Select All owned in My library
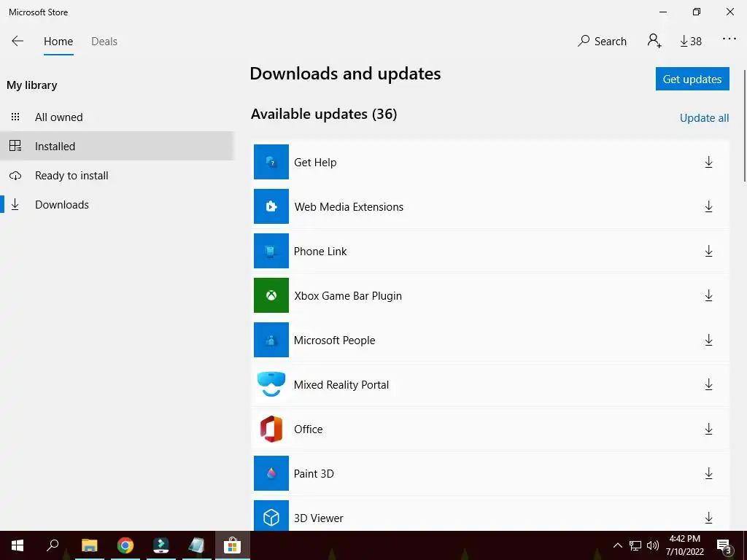This screenshot has width=747, height=560. (x=117, y=117)
